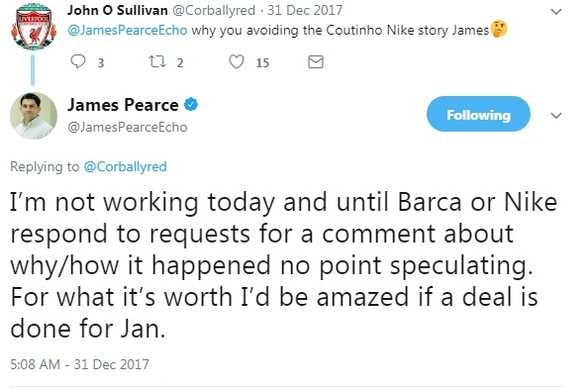Open the chevron menu next to Following

pyautogui.click(x=556, y=115)
